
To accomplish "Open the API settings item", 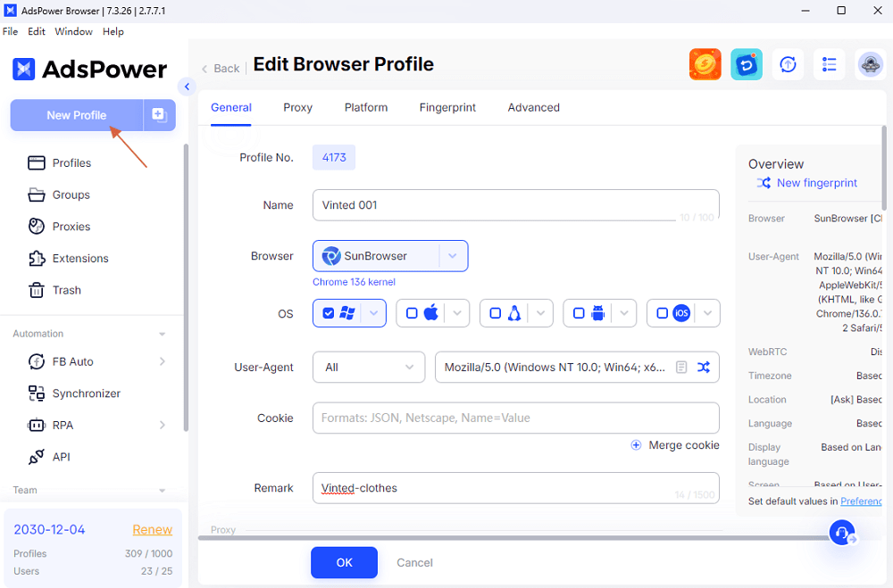I will [x=49, y=457].
